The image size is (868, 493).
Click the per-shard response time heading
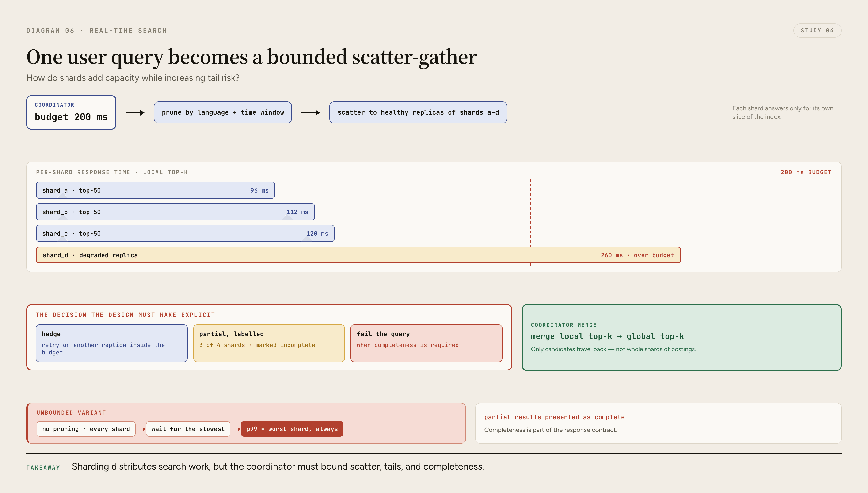tap(112, 172)
